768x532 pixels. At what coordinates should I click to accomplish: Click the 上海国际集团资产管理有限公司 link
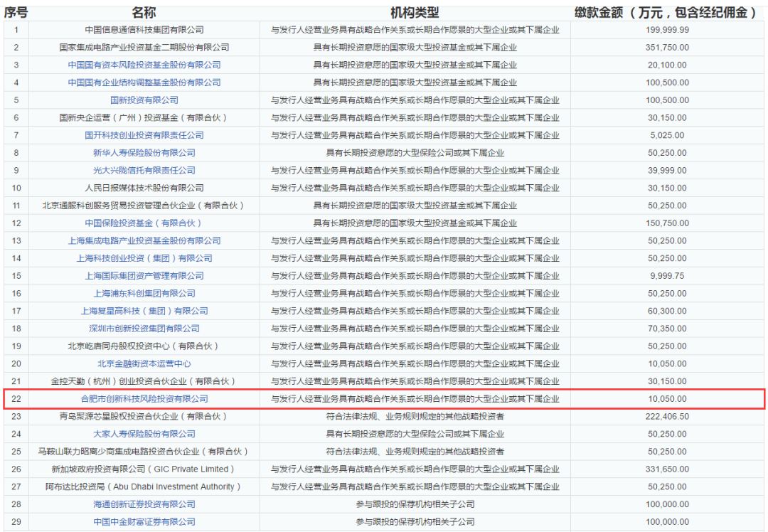coord(144,276)
